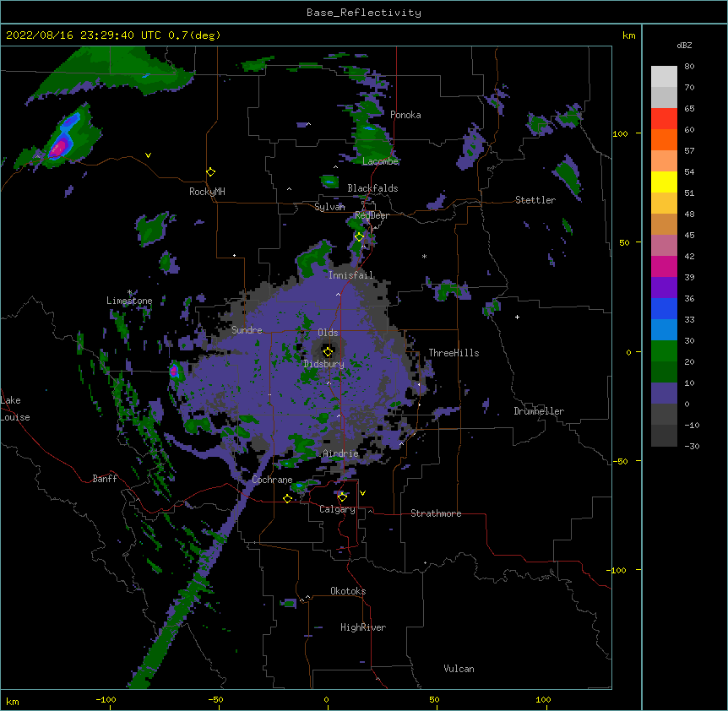Click the yellow V marker east of Calgary

pos(362,493)
